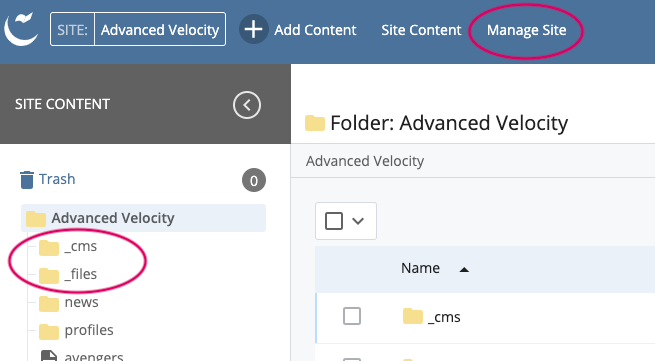Open the Site Content menu item
655x361 pixels.
pyautogui.click(x=421, y=30)
